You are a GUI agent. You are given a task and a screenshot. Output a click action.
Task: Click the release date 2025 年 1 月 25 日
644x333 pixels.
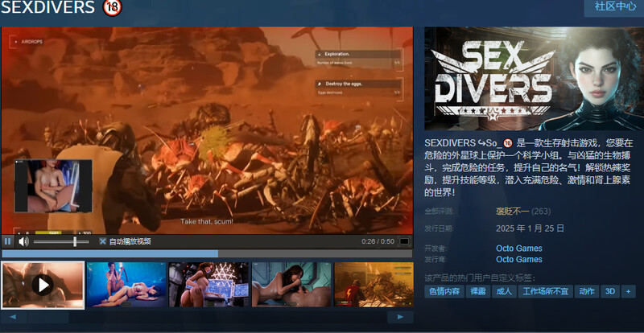click(530, 228)
